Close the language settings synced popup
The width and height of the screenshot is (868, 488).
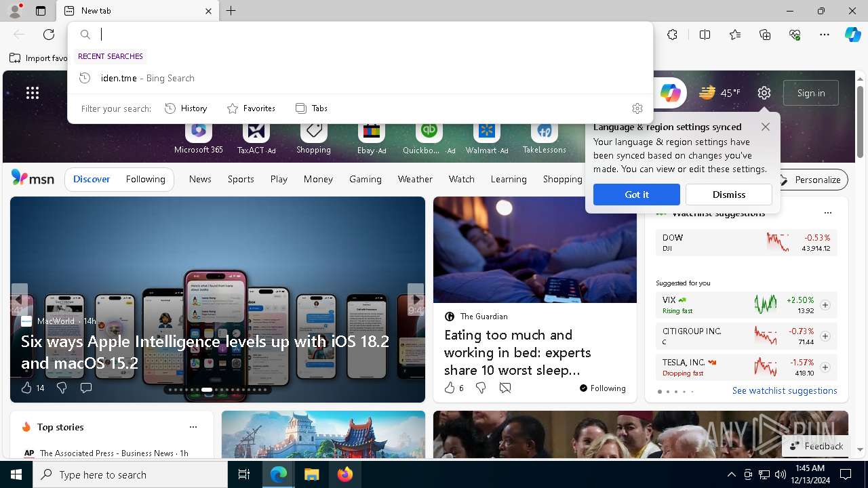tap(766, 127)
